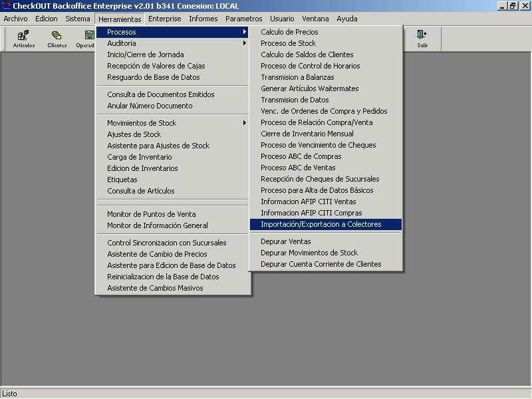Choose Venc. de Ordenes de Compra y Pedidos
The width and height of the screenshot is (532, 399).
pos(326,111)
